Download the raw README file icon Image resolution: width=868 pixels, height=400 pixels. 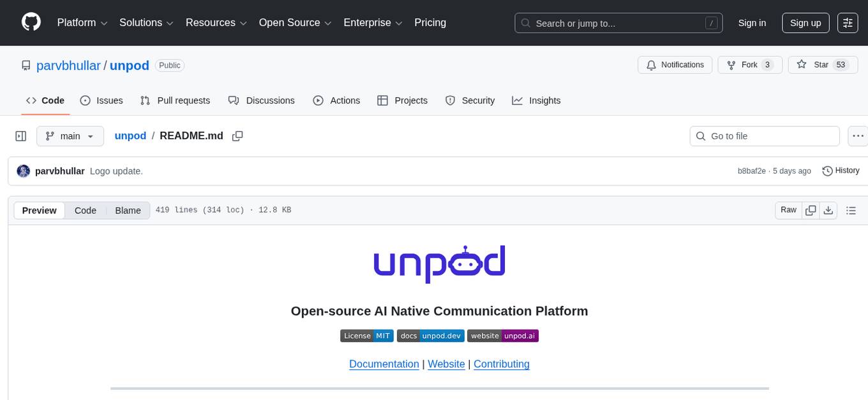point(828,210)
